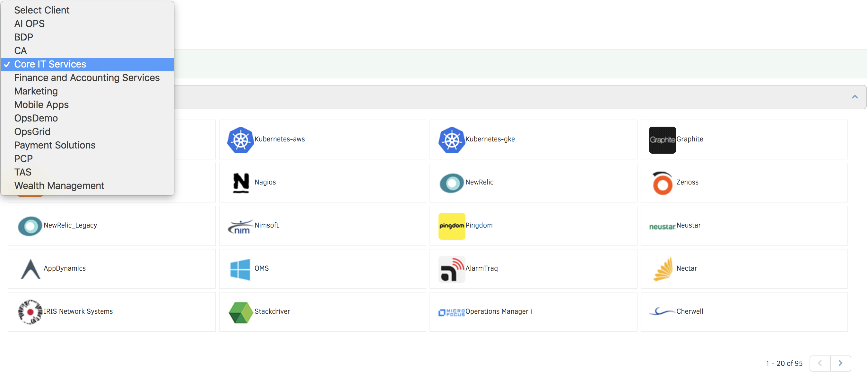
Task: Click the Kubernetes-aws wheel icon
Action: [x=240, y=140]
